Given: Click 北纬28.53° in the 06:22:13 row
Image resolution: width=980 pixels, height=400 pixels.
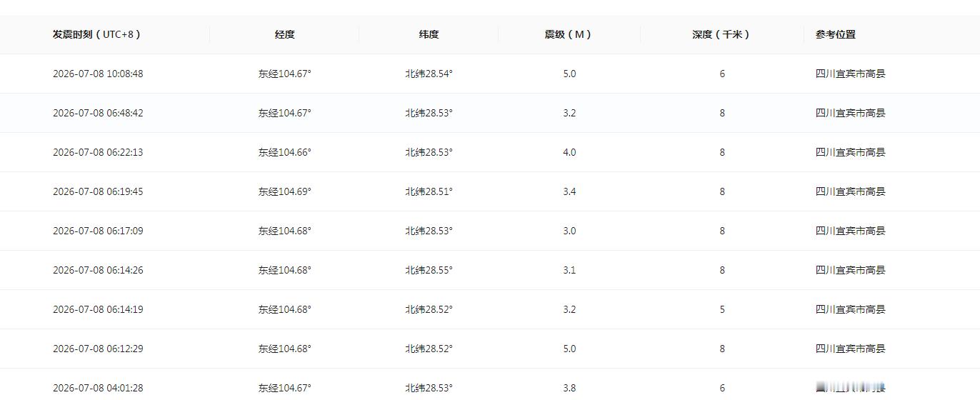Looking at the screenshot, I should tap(429, 152).
